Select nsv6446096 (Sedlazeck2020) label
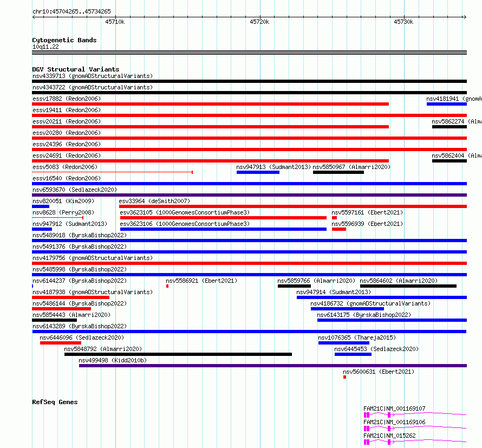Screen dimensions: 482x448 coord(82,337)
